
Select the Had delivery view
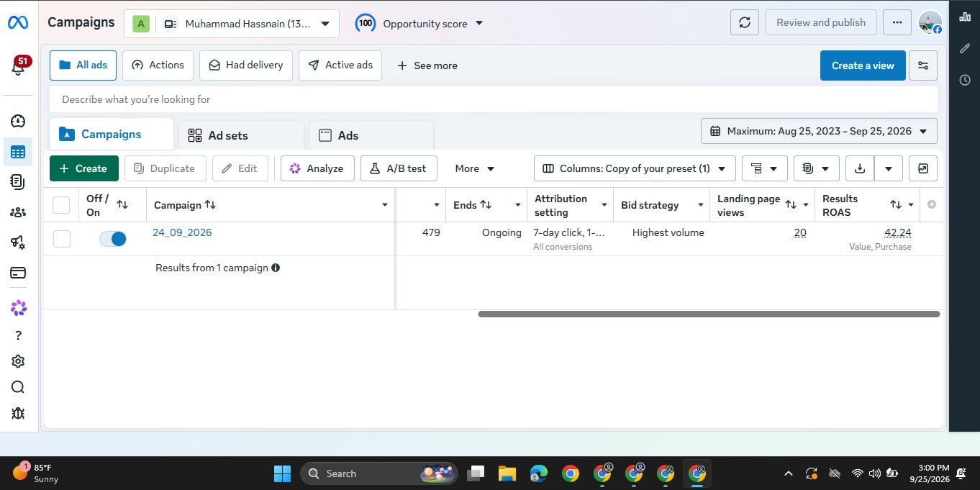click(x=246, y=65)
